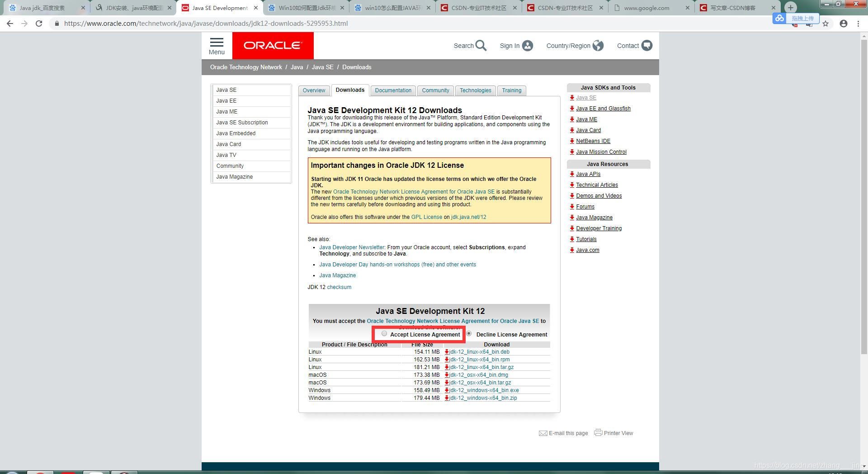Click the Country/Region globe icon
This screenshot has height=474, width=868.
point(598,46)
